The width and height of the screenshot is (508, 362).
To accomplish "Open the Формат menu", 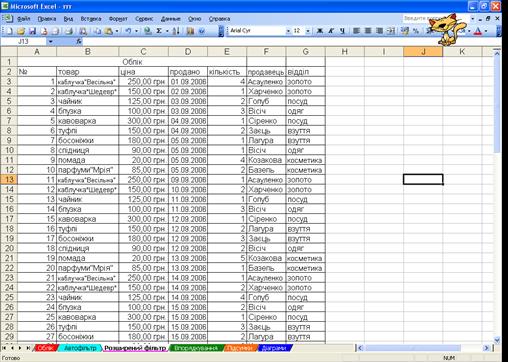I will (x=118, y=19).
